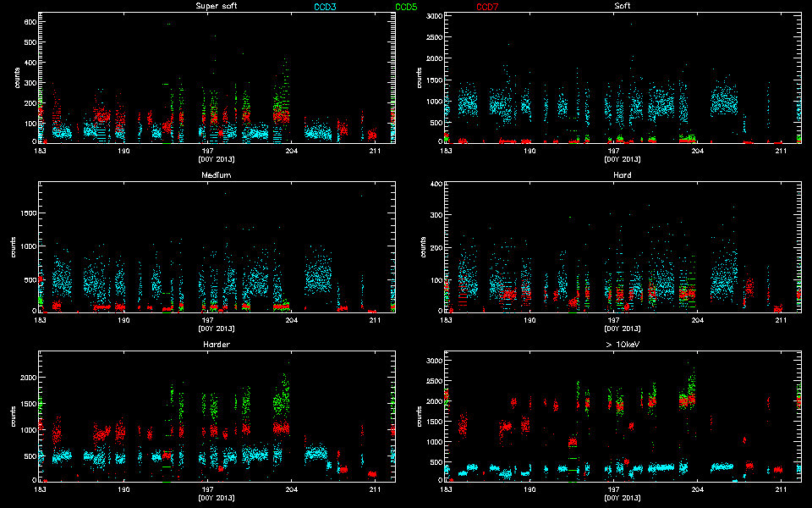This screenshot has width=812, height=508.
Task: Click the 190 x-axis tick of Soft plot
Action: point(529,152)
